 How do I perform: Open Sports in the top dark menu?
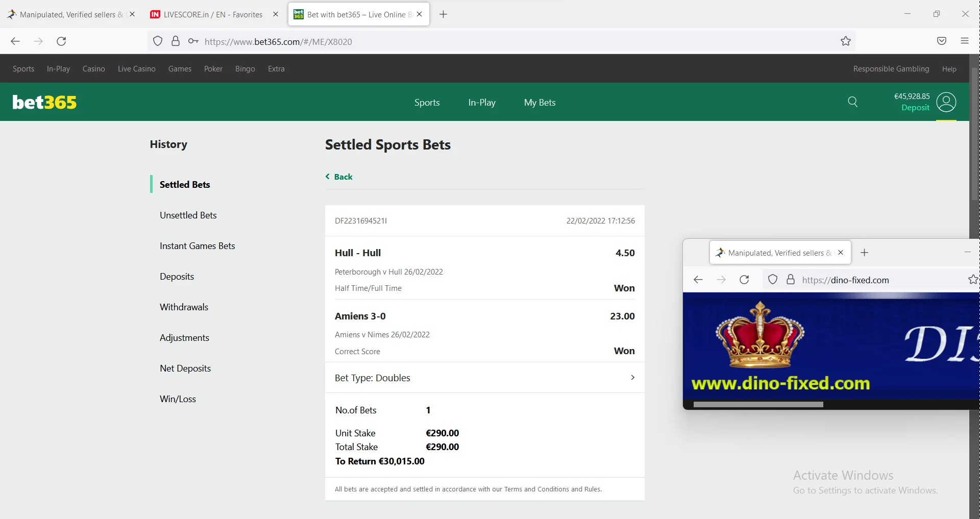click(23, 69)
